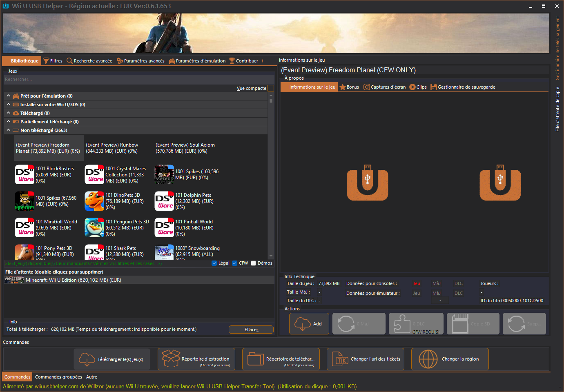This screenshot has width=564, height=392.
Task: Uncheck the Légal checkbox
Action: pyautogui.click(x=214, y=263)
